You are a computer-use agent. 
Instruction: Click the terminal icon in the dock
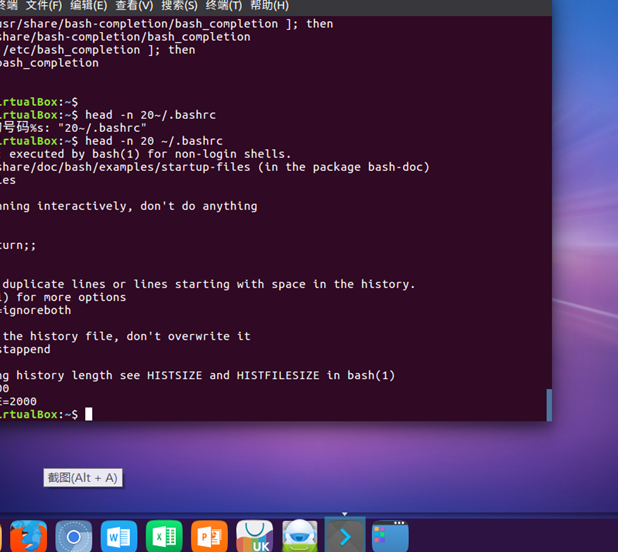click(345, 536)
